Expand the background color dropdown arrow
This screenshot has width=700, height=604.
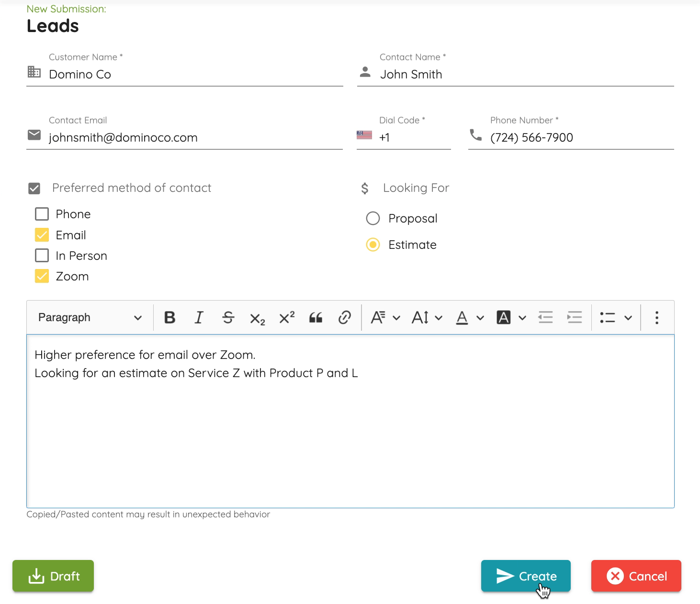click(522, 318)
